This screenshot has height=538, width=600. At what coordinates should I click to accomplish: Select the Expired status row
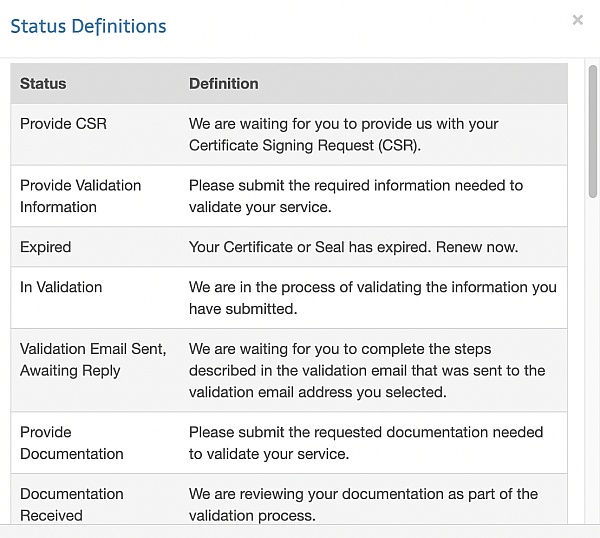[x=289, y=247]
